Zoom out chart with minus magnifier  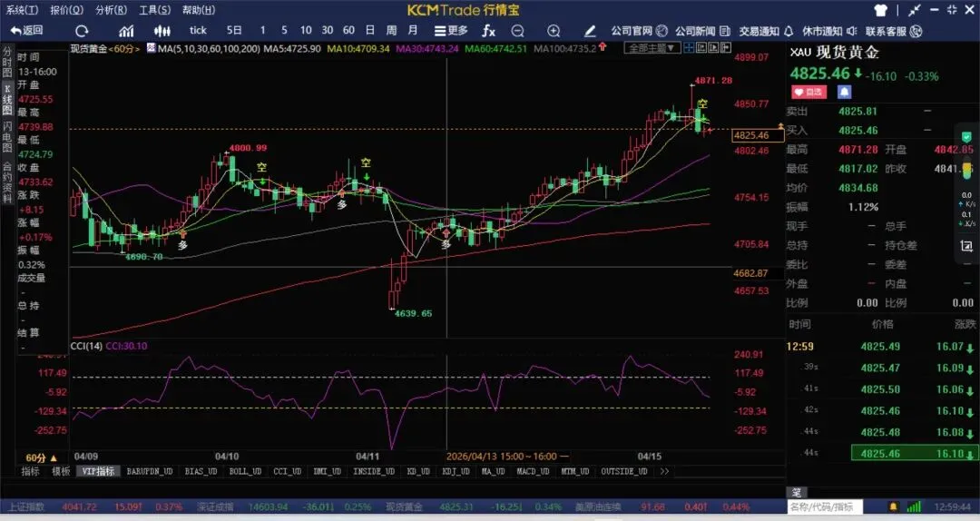click(x=517, y=31)
